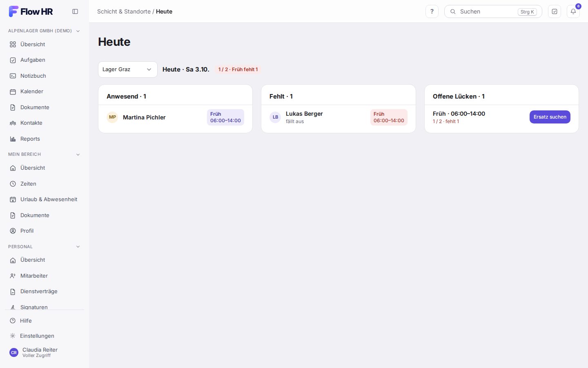Go to Übersicht under Alpenlager GmbH
Screen dimensions: 588x368
click(44, 44)
